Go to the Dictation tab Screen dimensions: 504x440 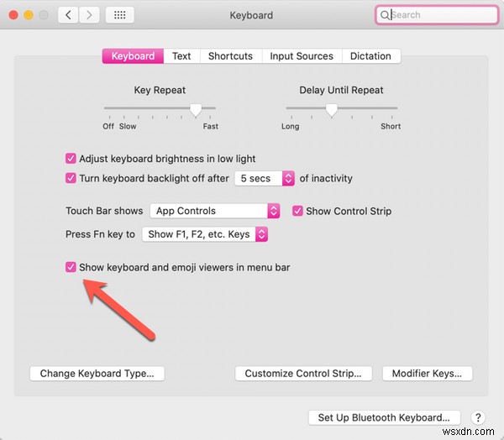pos(370,56)
